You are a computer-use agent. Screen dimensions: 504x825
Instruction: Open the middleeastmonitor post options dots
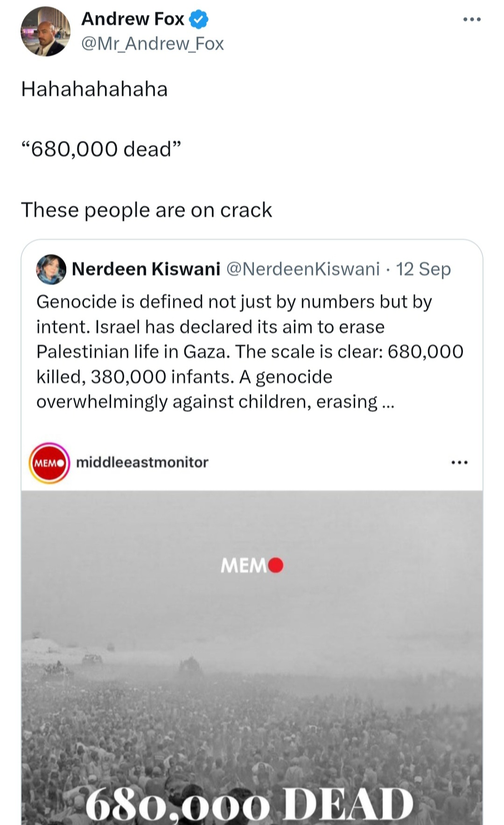coord(460,462)
